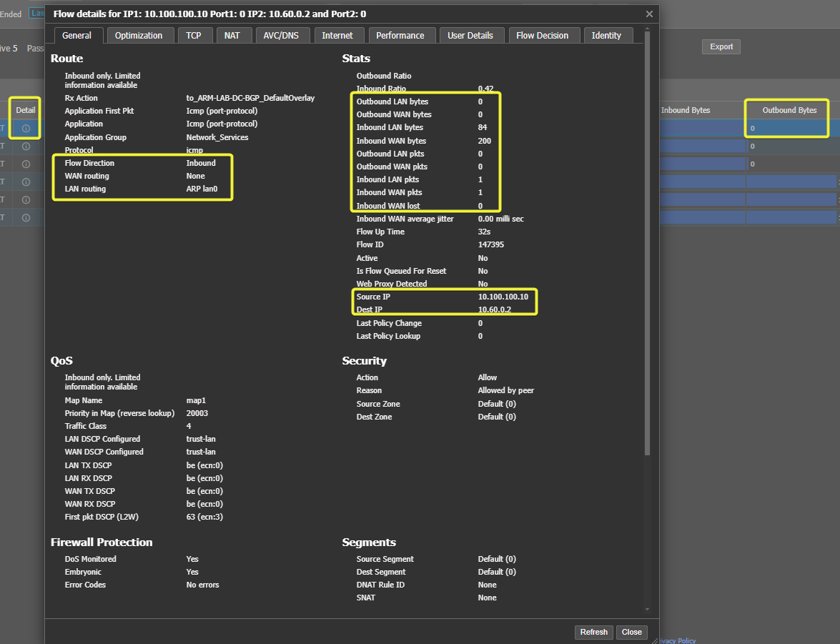The height and width of the screenshot is (644, 840).
Task: Select the Flow ID value 147395
Action: 491,245
